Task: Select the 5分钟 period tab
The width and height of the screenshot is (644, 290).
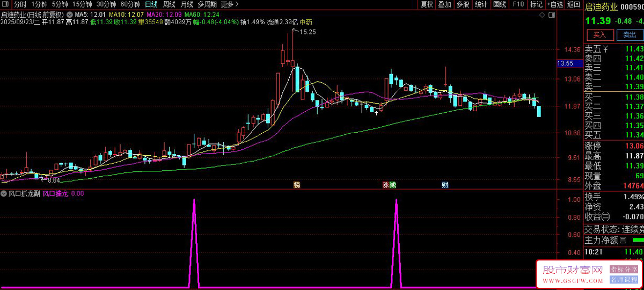Action: tap(60, 4)
